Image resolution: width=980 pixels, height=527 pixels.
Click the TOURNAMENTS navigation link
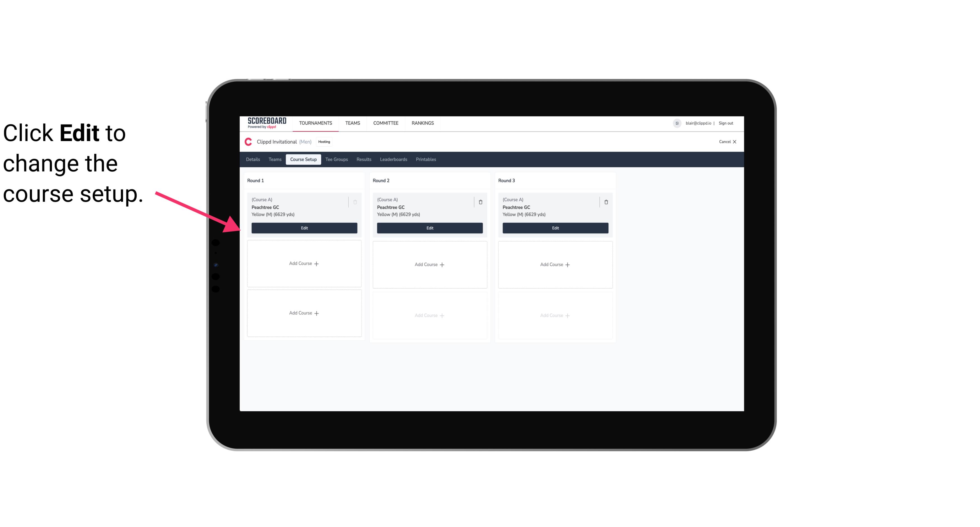click(x=316, y=123)
